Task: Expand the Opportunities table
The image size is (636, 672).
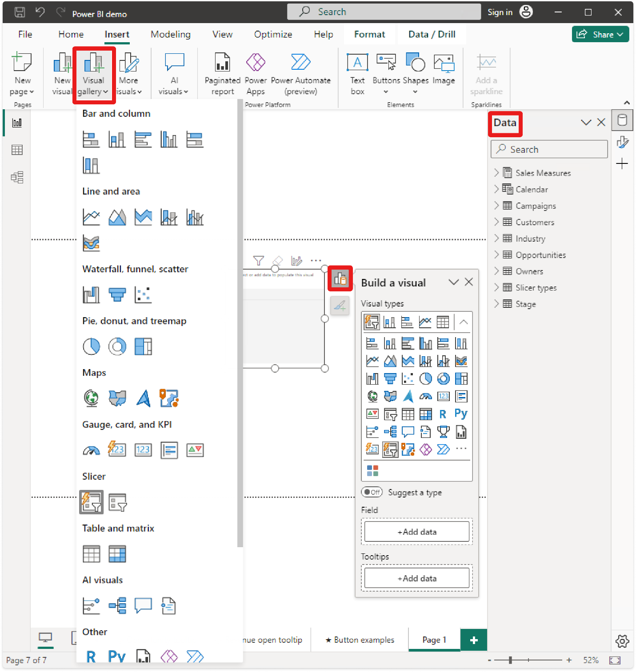Action: point(496,255)
